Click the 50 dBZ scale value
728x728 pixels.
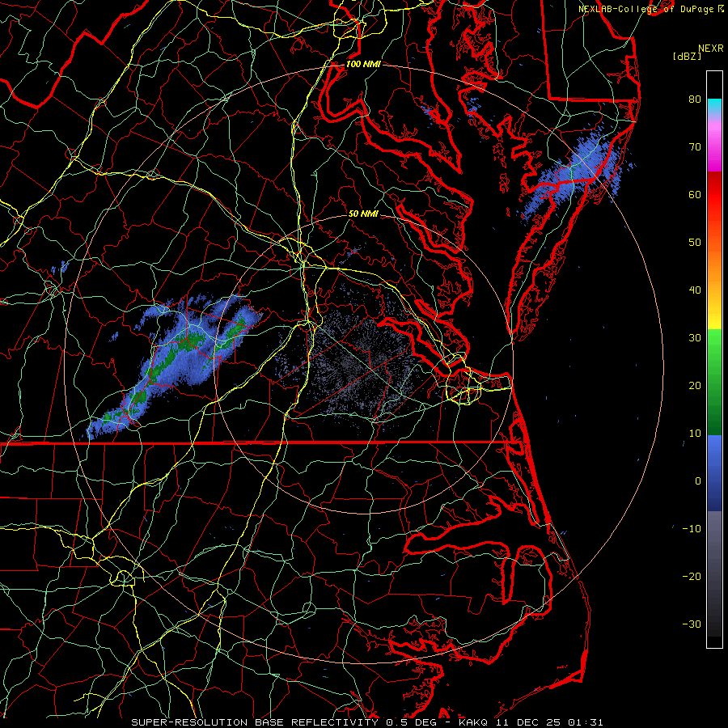(695, 243)
